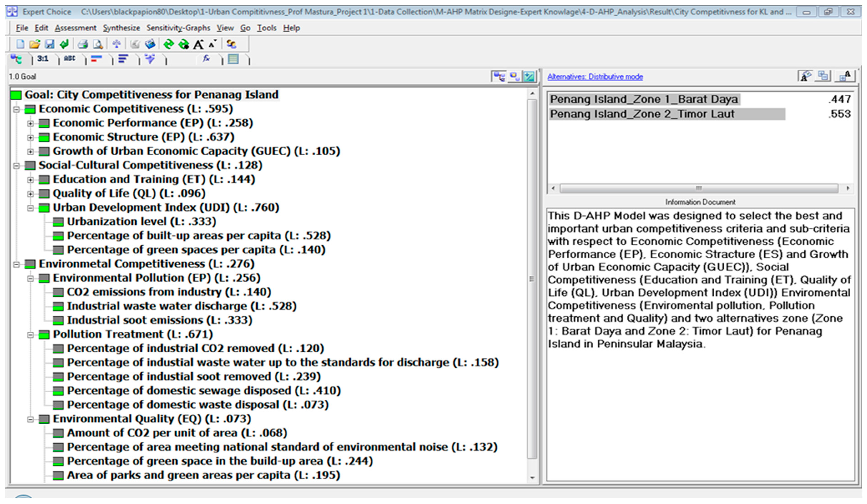Image resolution: width=867 pixels, height=504 pixels.
Task: Expand Economic Performance (EP) node
Action: click(31, 123)
